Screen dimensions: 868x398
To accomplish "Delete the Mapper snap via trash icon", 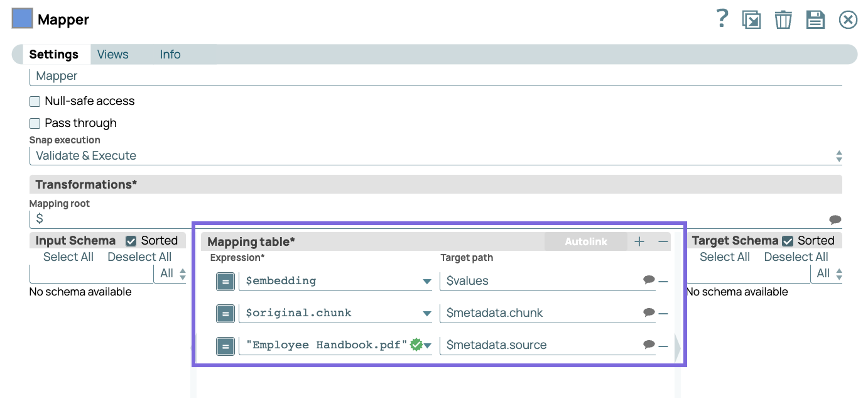I will click(x=783, y=19).
